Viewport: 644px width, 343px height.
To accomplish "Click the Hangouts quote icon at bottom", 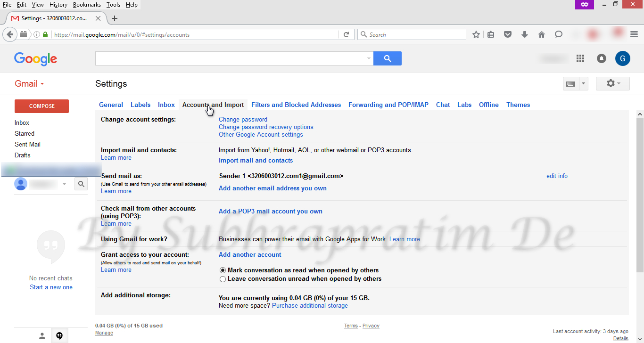I will 59,336.
